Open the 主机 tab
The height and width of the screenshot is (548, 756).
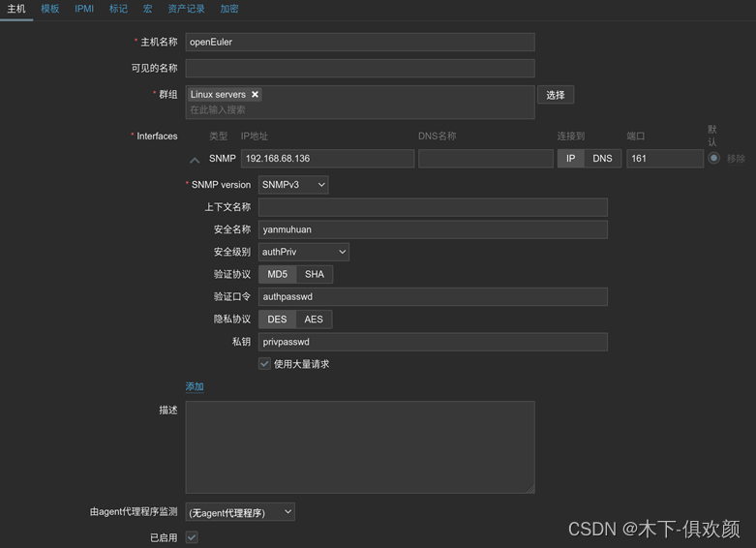click(x=16, y=9)
